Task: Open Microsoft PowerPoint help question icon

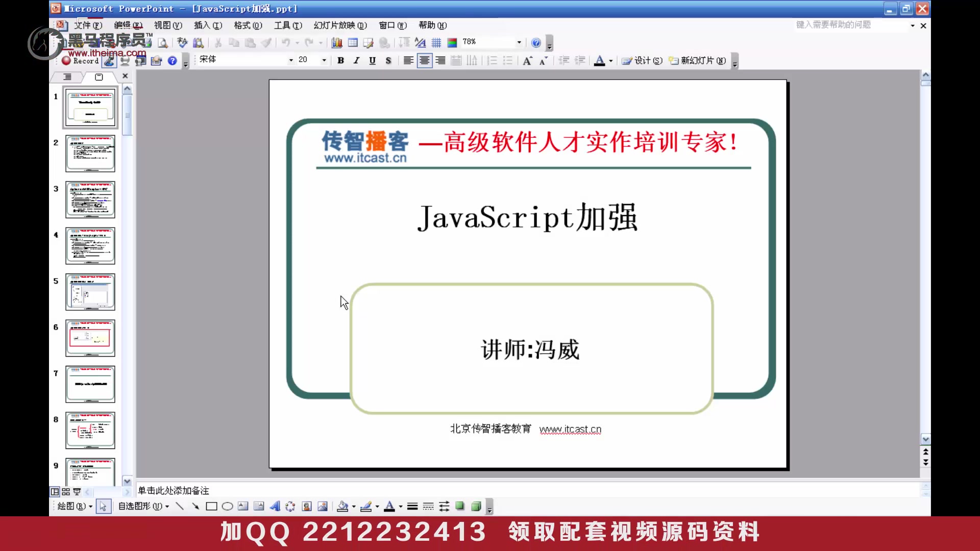Action: click(x=536, y=43)
